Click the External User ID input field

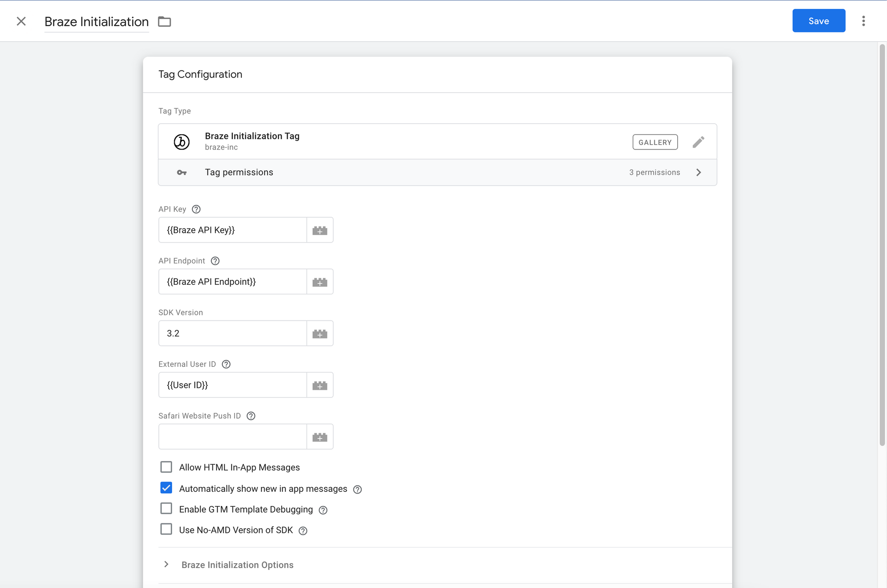pos(233,385)
